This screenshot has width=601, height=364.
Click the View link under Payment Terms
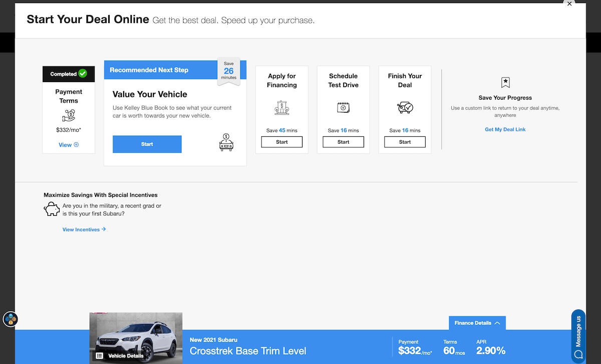pyautogui.click(x=69, y=145)
